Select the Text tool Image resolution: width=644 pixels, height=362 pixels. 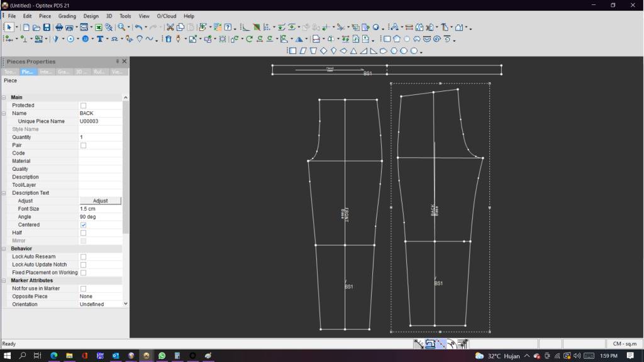click(x=100, y=38)
